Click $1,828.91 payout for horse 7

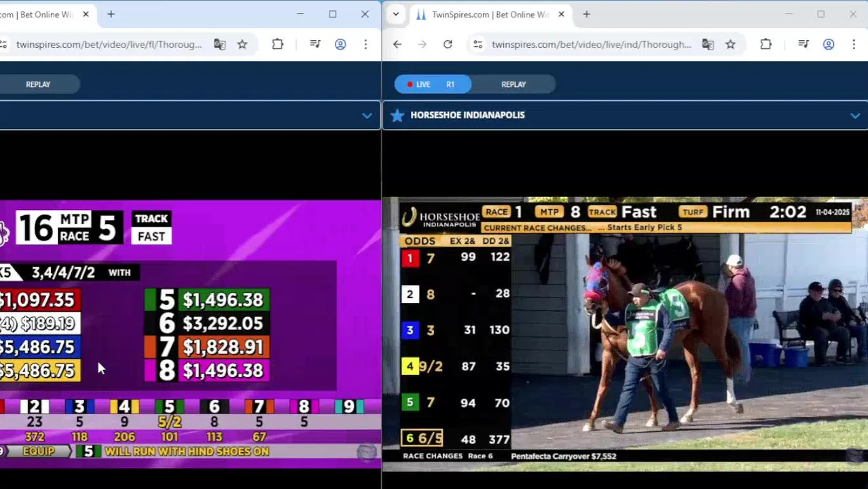coord(223,347)
